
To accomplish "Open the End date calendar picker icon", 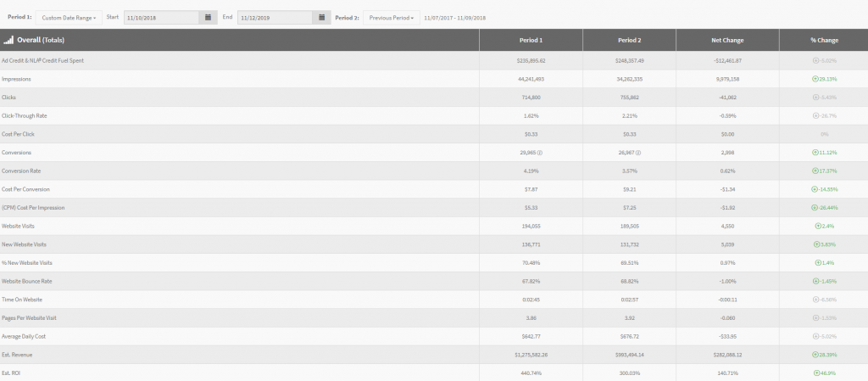I will (321, 18).
